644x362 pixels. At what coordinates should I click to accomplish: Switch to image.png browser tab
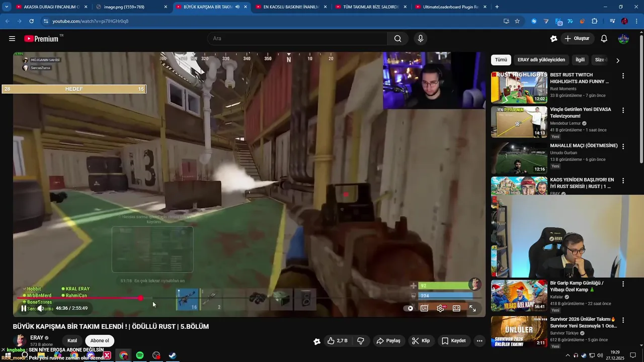[132, 7]
